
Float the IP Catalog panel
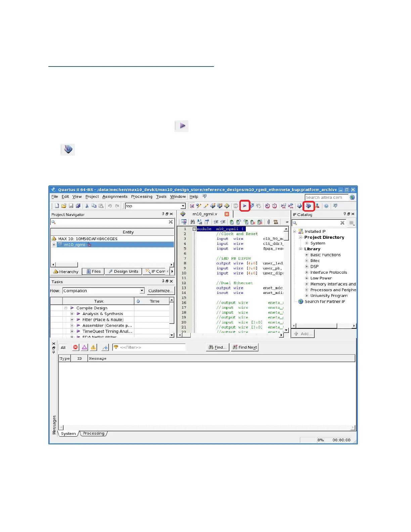point(349,214)
